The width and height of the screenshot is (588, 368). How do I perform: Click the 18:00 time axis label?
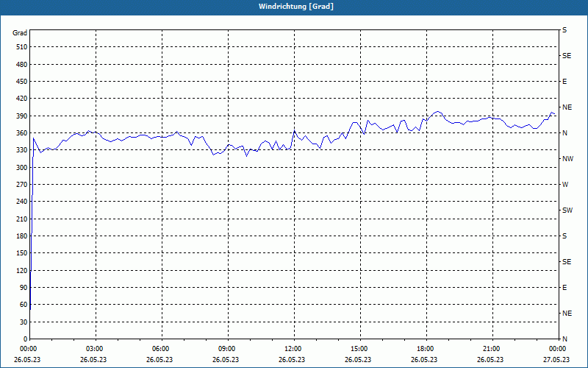(x=426, y=349)
